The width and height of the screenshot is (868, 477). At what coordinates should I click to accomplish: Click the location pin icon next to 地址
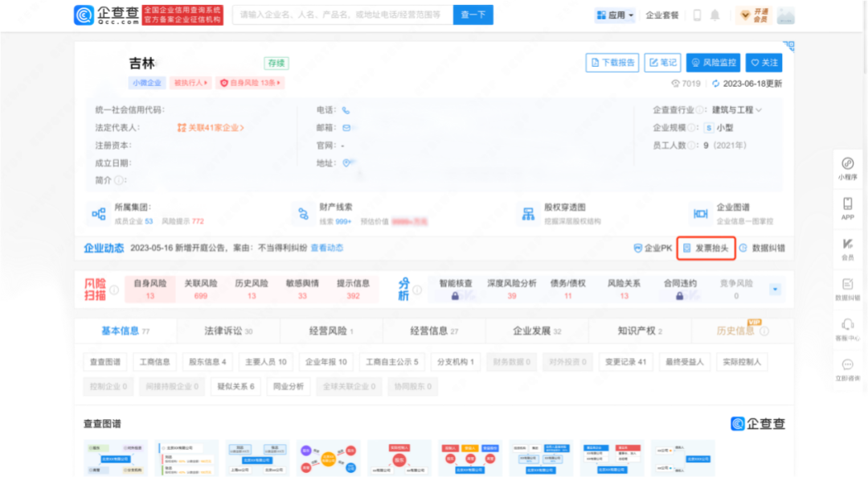pyautogui.click(x=346, y=162)
